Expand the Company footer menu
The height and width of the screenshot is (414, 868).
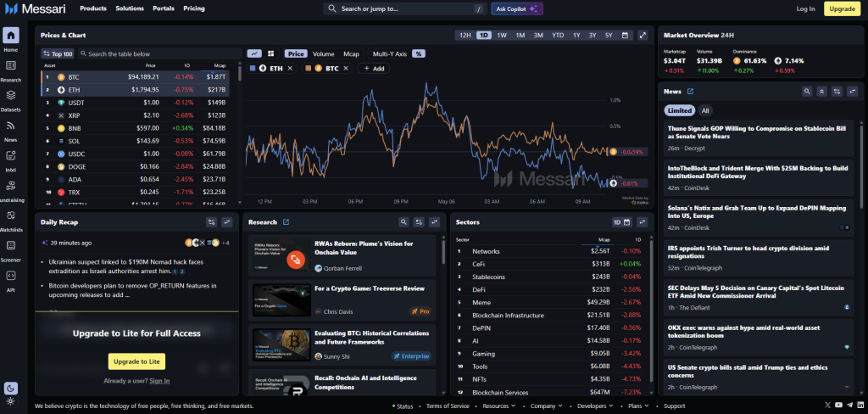[547, 406]
